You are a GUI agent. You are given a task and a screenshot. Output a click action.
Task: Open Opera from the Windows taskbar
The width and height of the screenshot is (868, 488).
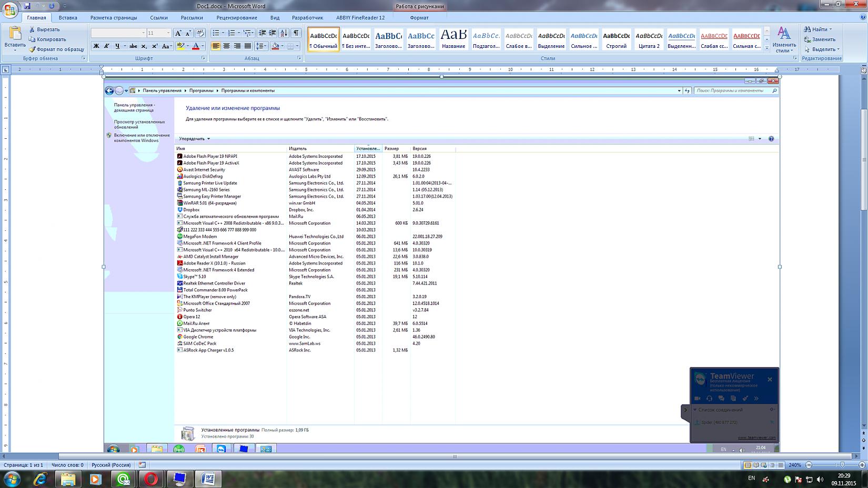point(151,479)
